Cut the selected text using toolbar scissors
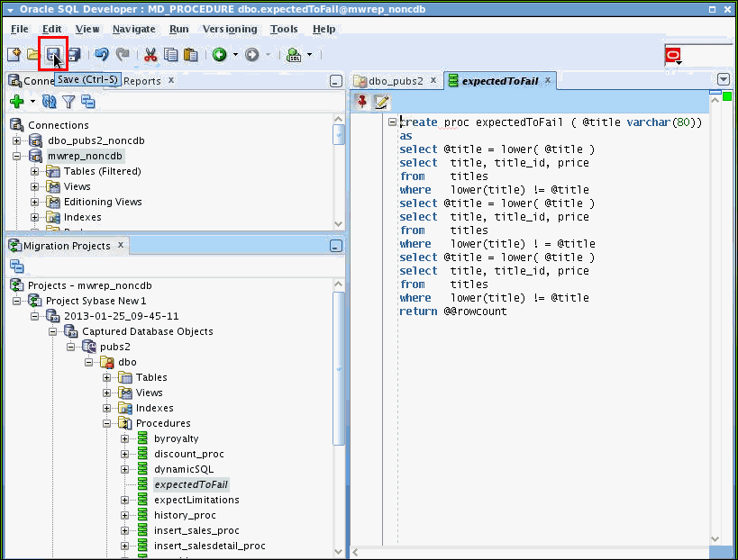The width and height of the screenshot is (738, 560). click(150, 54)
